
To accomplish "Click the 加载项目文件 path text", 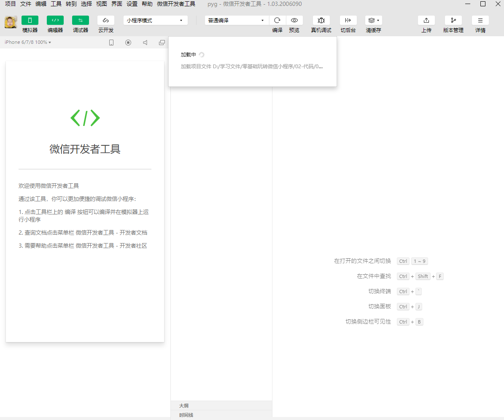I will pyautogui.click(x=252, y=67).
